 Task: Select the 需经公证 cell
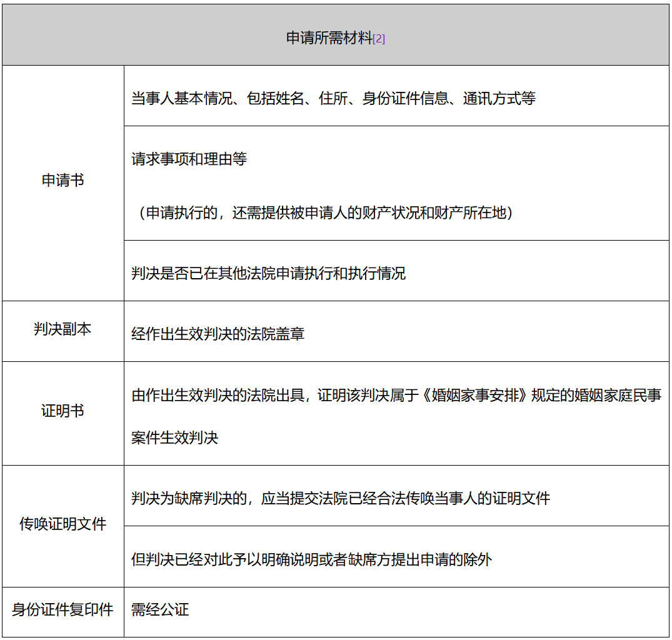[396, 612]
